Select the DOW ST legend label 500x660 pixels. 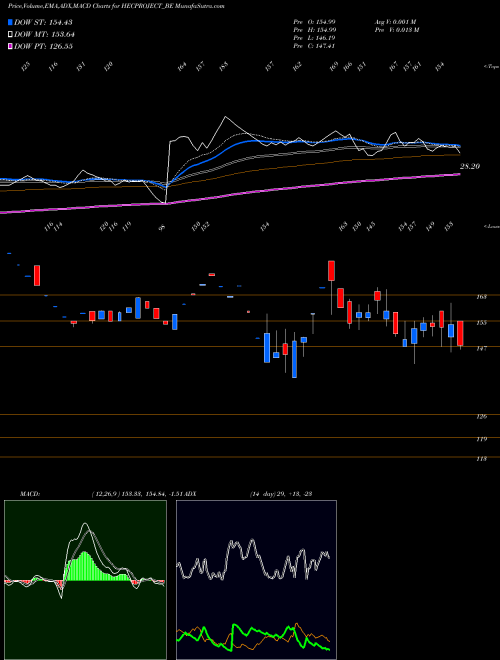[x=43, y=22]
